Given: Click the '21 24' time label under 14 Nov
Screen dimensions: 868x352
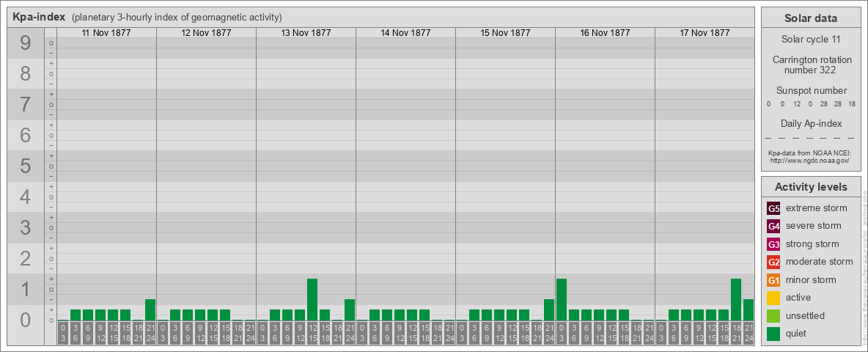Looking at the screenshot, I should tap(449, 333).
